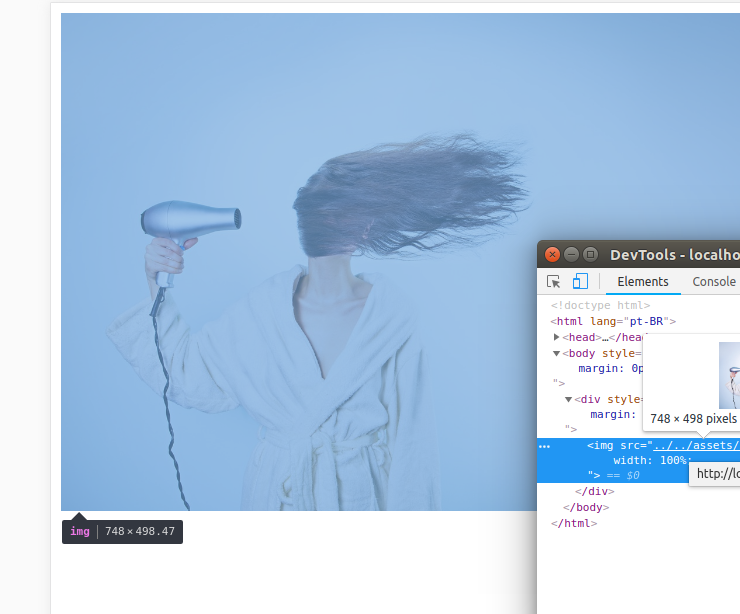Expand the collapsed head element
The width and height of the screenshot is (740, 614).
click(556, 337)
